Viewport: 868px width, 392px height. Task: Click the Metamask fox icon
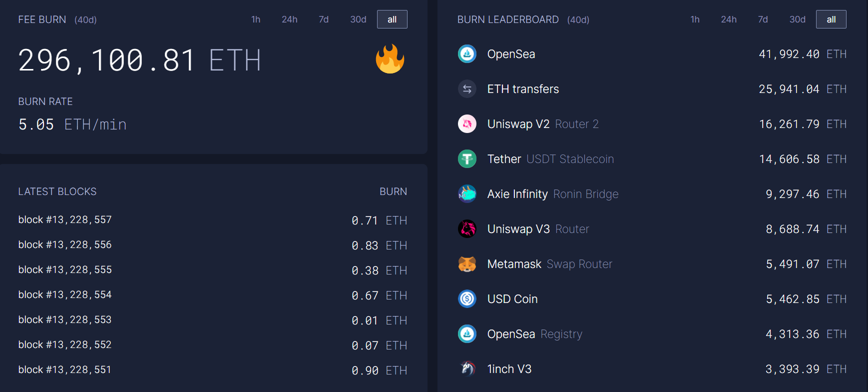tap(467, 264)
